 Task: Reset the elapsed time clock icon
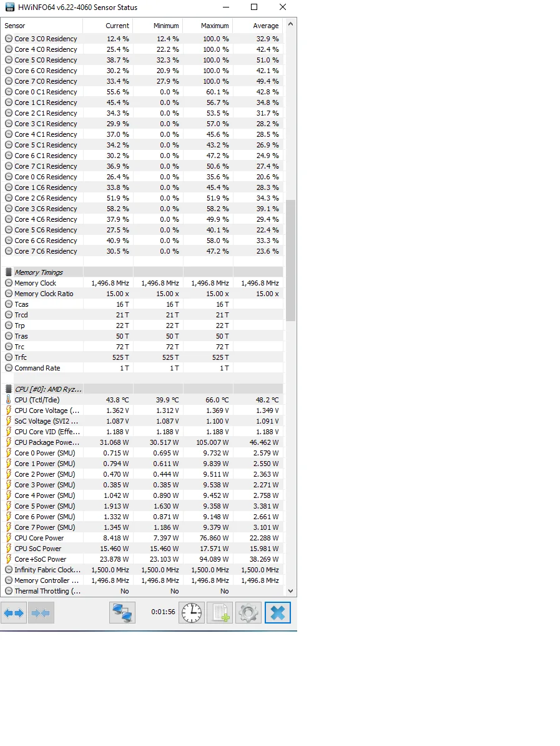(192, 613)
